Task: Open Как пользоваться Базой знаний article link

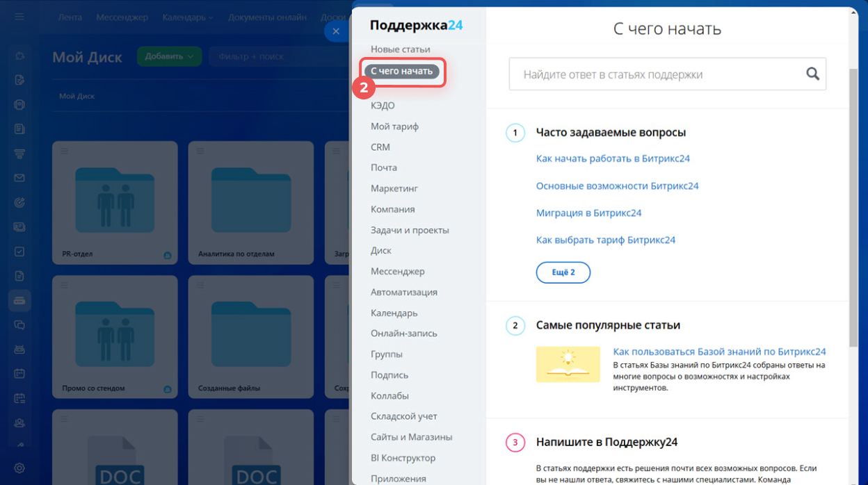Action: (x=720, y=352)
